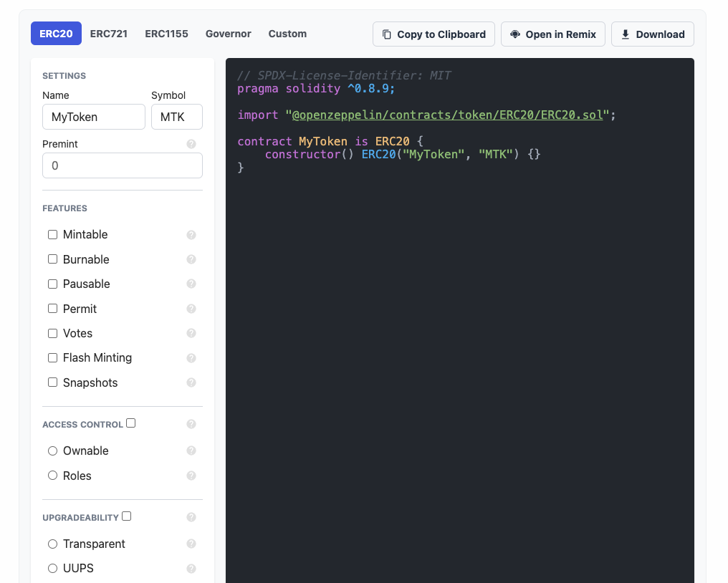Select the Roles radio button
The image size is (728, 583).
click(52, 476)
